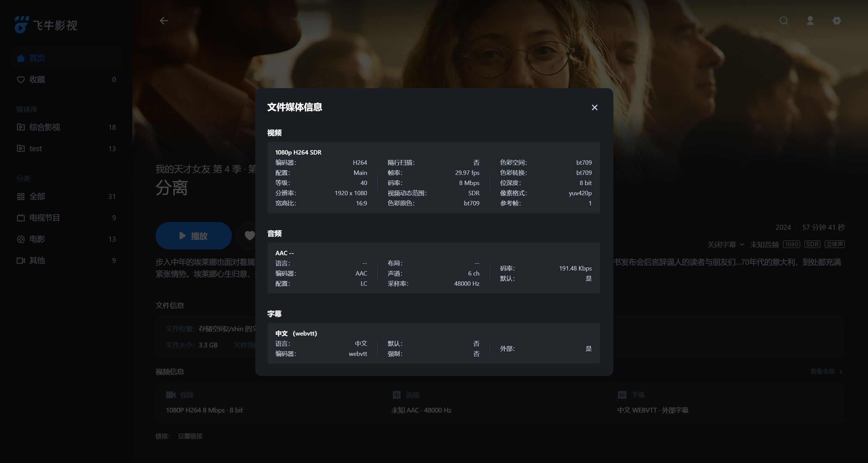Click the 1920 x 1080 resolution value
868x463 pixels.
point(351,193)
